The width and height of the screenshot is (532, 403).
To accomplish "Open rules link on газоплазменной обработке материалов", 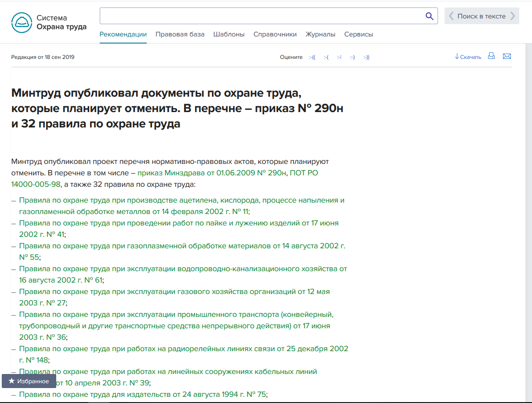I will [182, 251].
